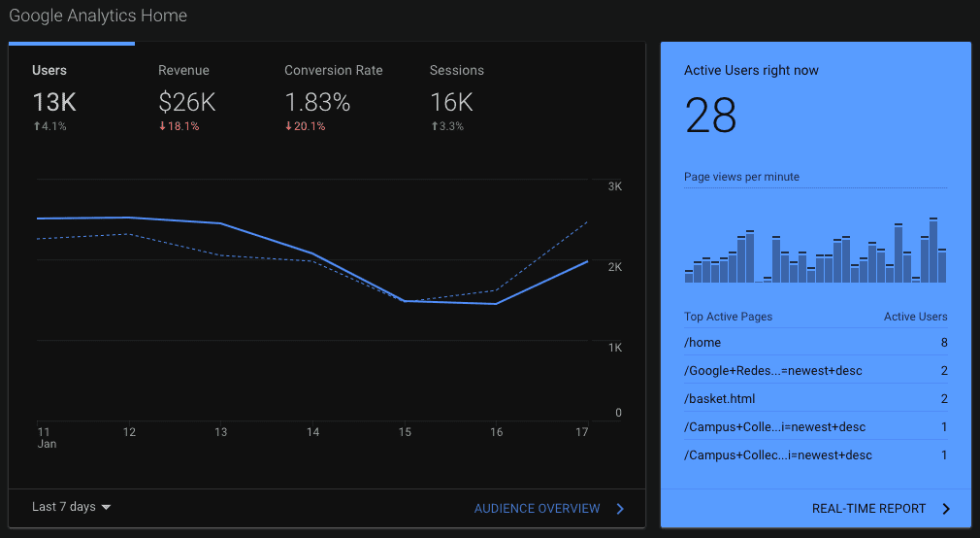
Task: Click the 15 date label on chart axis
Action: tap(405, 432)
